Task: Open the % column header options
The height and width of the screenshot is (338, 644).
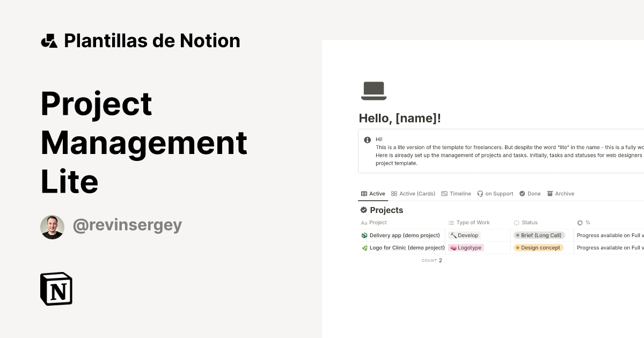Action: (586, 222)
